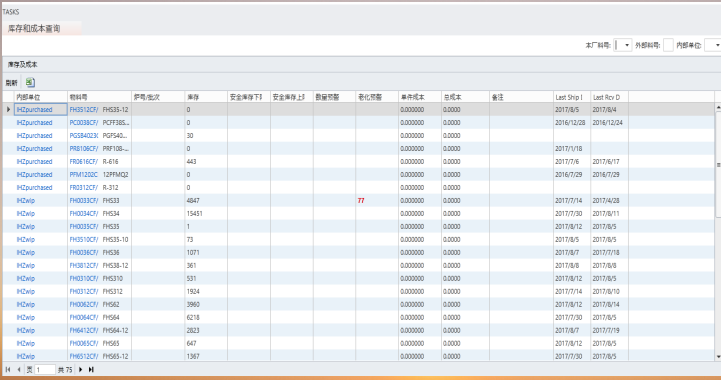
Task: Click the 2016/12/28 Last Ship date
Action: point(570,123)
